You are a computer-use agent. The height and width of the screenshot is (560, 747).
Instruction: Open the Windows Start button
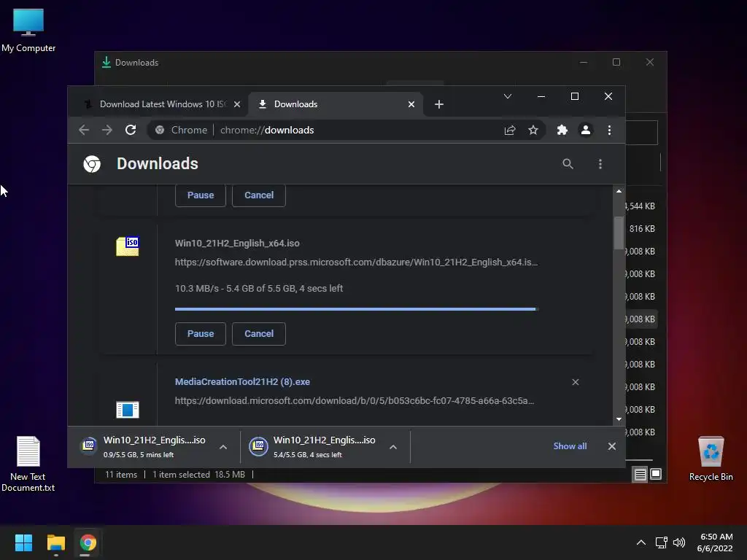coord(23,542)
